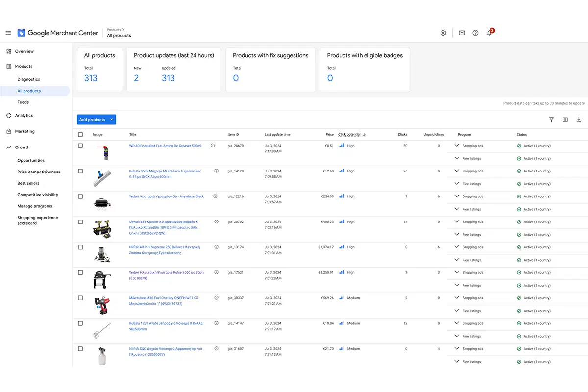Select checkbox for Kubala 1230 product
Viewport: 588px width, 392px height.
[x=80, y=323]
